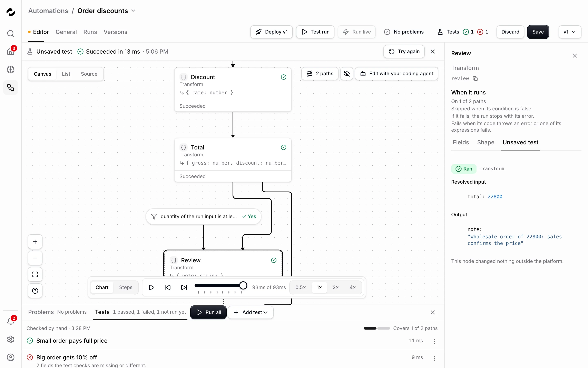Toggle the hidden-eye visibility button
Image resolution: width=588 pixels, height=368 pixels.
[x=347, y=74]
